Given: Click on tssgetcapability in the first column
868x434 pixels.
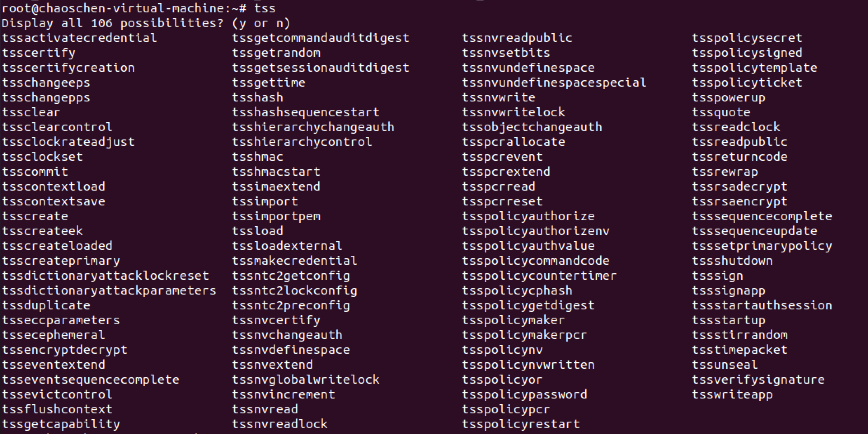Looking at the screenshot, I should click(x=61, y=424).
